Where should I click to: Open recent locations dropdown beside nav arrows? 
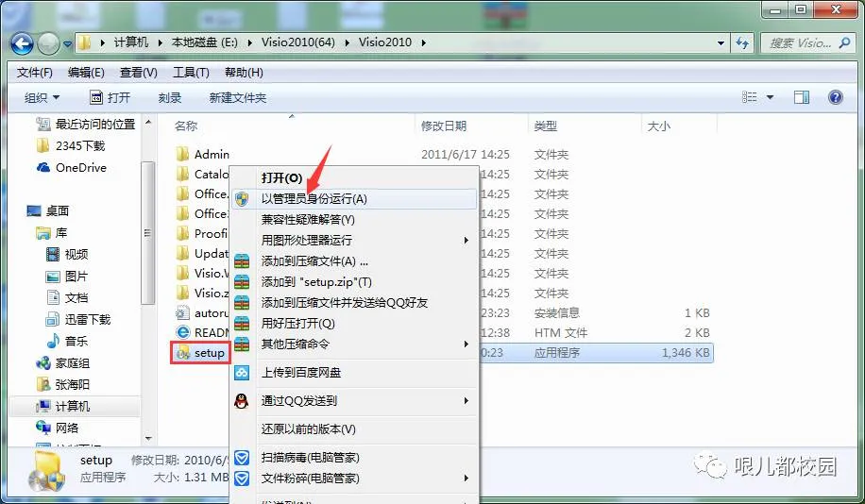click(x=67, y=43)
